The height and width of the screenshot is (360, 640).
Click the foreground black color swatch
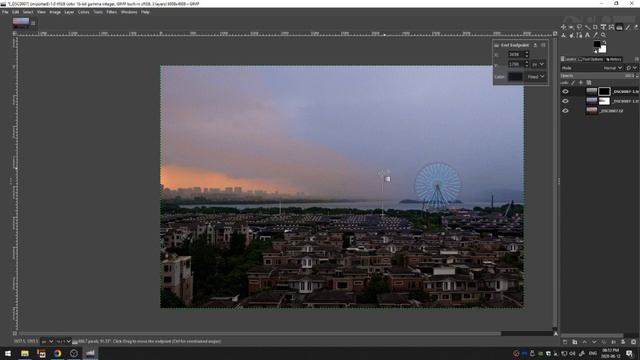pos(597,44)
